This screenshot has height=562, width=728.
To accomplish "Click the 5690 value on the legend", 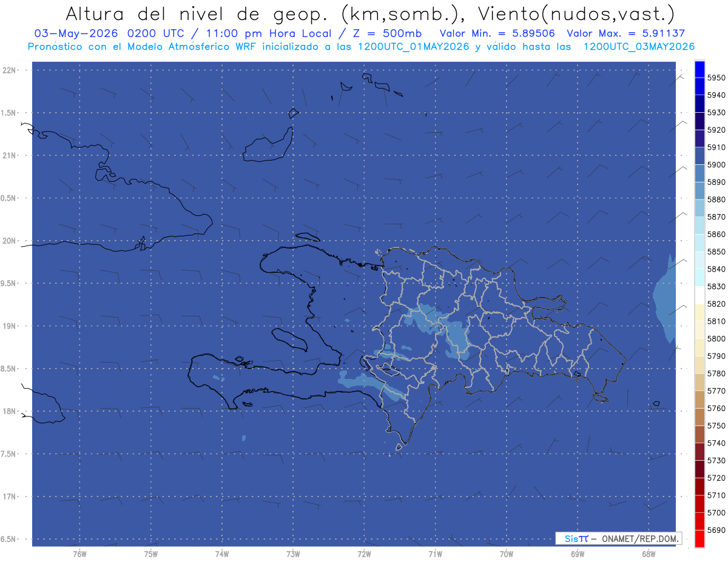I will pyautogui.click(x=716, y=530).
